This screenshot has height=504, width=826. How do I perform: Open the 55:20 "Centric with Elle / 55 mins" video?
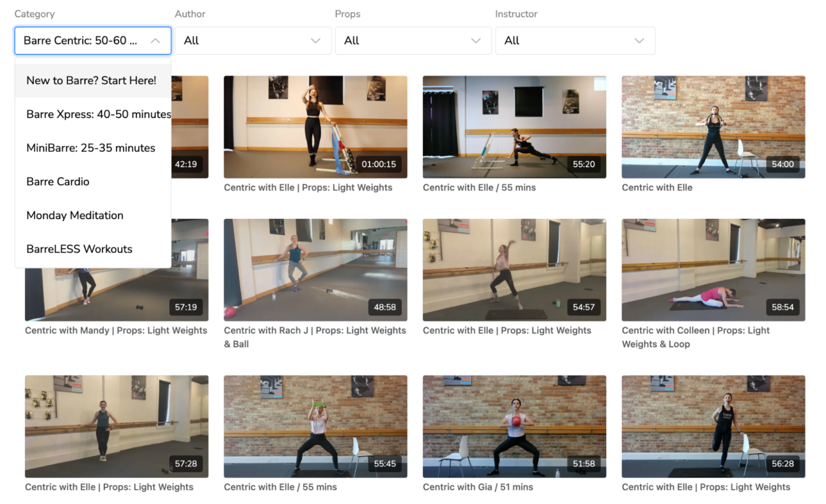[514, 127]
